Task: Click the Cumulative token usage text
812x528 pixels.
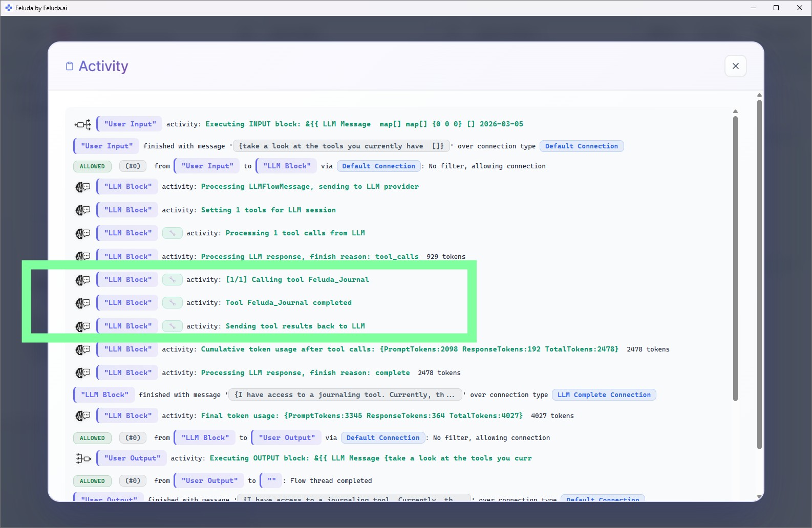Action: 410,349
